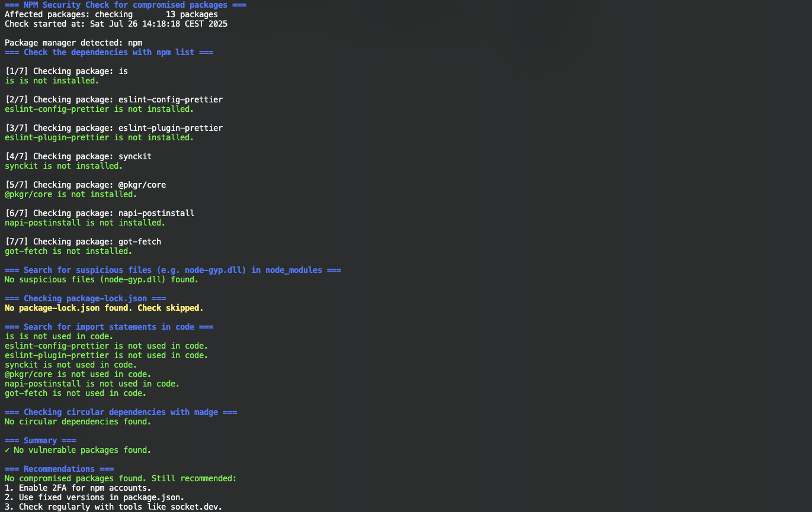Click the 'is is not installed.' result
This screenshot has height=512, width=812.
52,80
